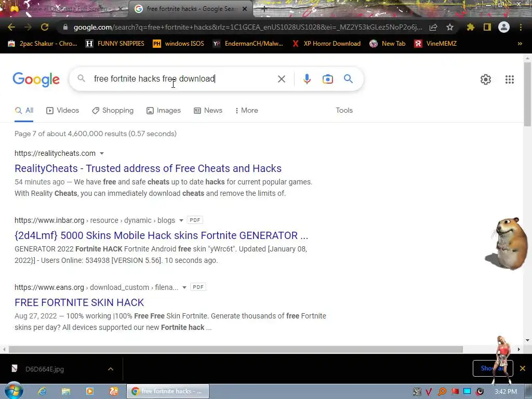The image size is (532, 399).
Task: Click the horizontal page scrollbar thumb
Action: coord(236,349)
